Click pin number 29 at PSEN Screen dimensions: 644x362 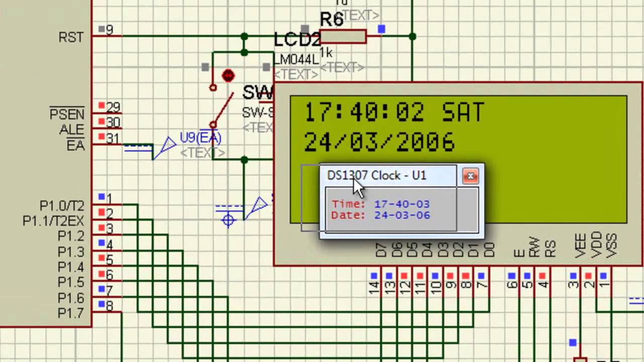click(x=113, y=107)
